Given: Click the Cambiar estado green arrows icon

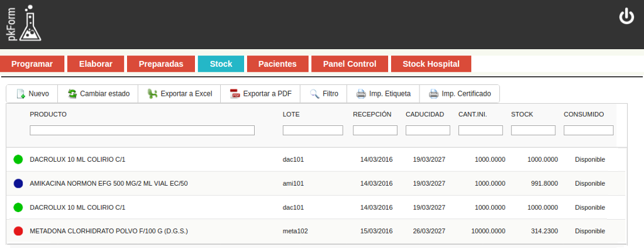Looking at the screenshot, I should pyautogui.click(x=72, y=94).
